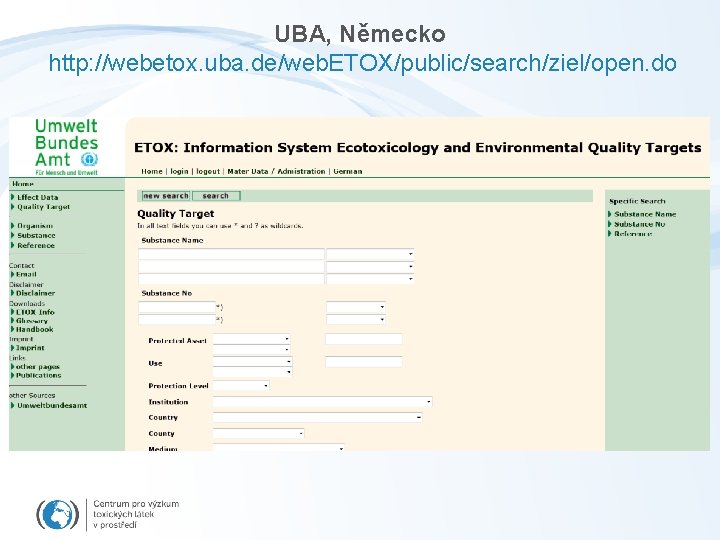Open Mater Data / Administration menu item
The image size is (720, 540).
(276, 171)
